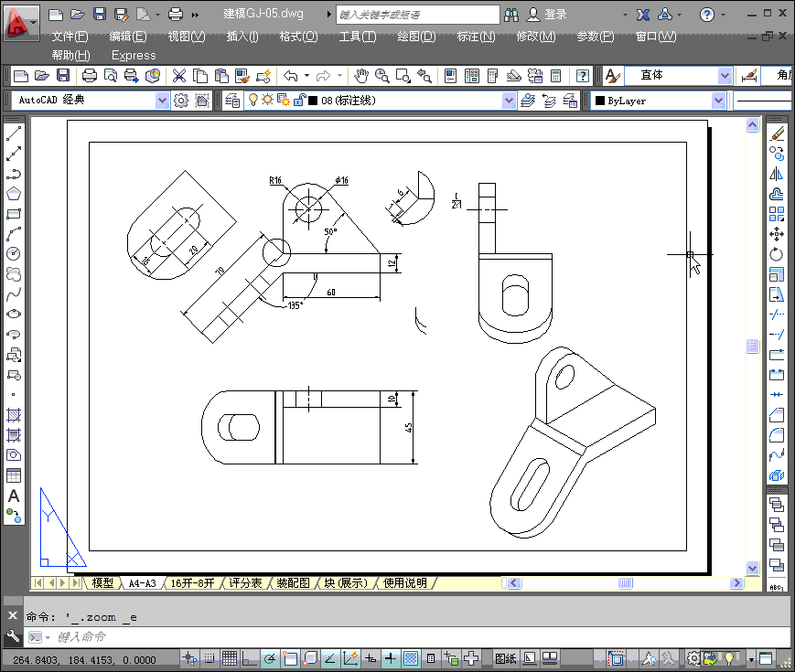Expand the quick access toolbar overflow arrows

[x=195, y=15]
